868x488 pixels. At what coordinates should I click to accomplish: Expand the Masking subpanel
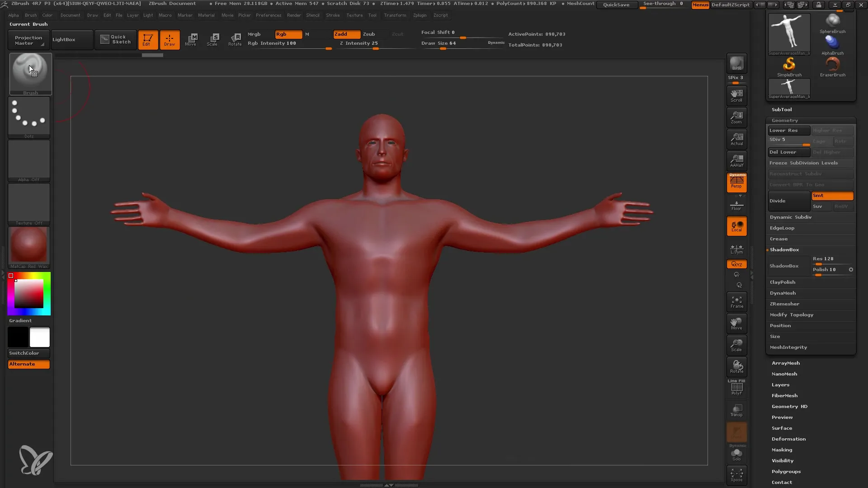782,449
